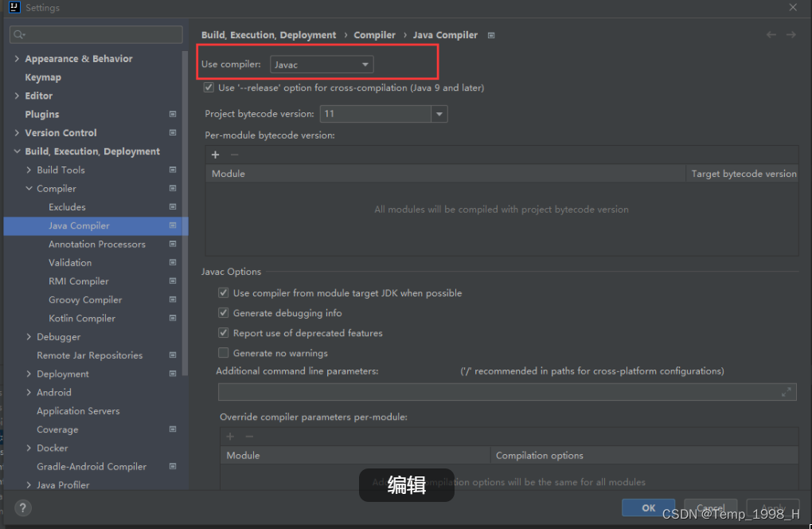Expand the Editor section
This screenshot has height=529, width=812.
click(x=17, y=96)
